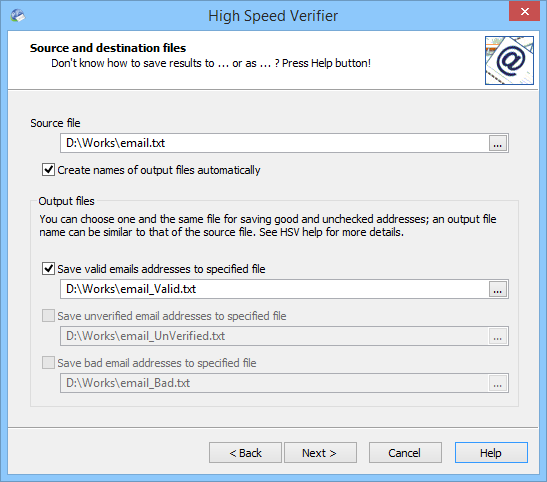Click the Source file label
The width and height of the screenshot is (547, 482).
[x=55, y=123]
